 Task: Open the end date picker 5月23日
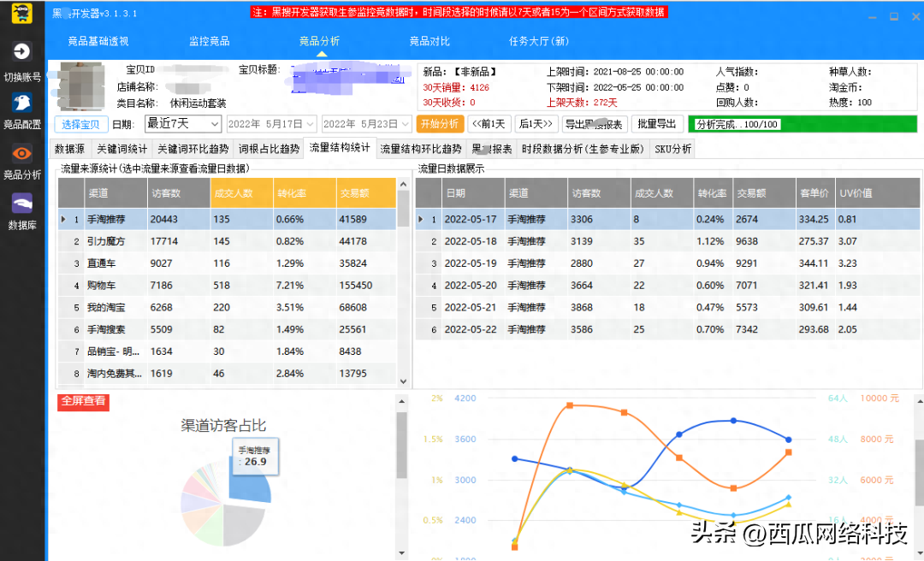[x=367, y=124]
